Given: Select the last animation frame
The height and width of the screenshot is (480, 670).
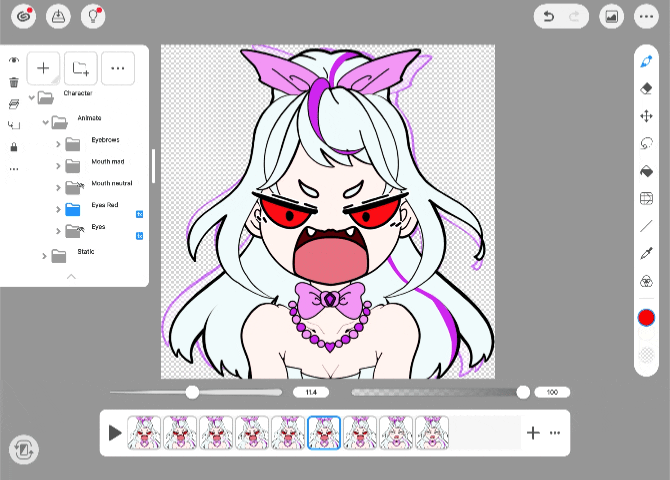Looking at the screenshot, I should (x=432, y=433).
